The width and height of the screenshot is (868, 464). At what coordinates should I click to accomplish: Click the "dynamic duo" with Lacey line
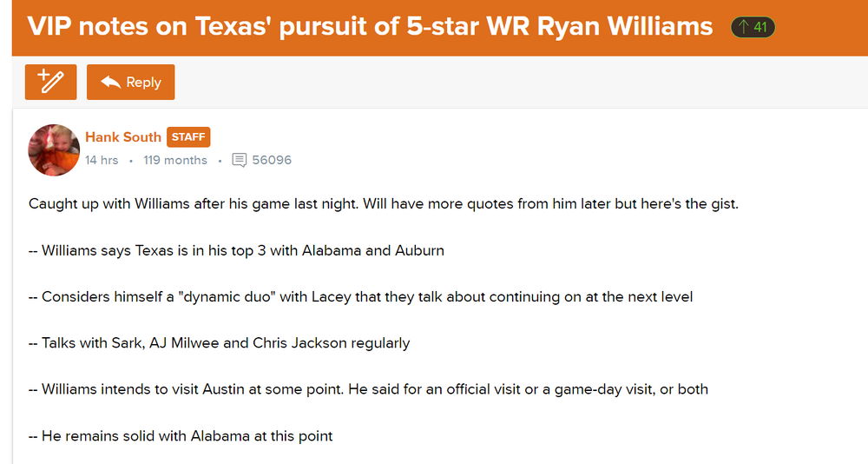coord(360,296)
